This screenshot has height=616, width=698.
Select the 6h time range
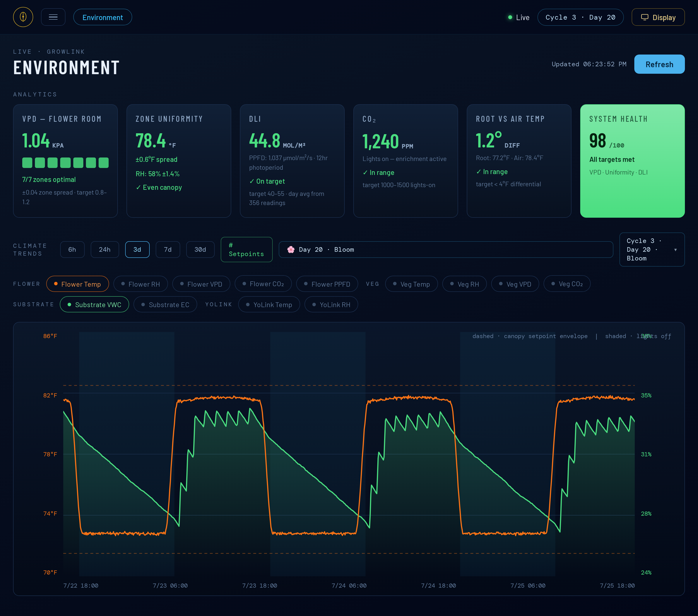[72, 250]
